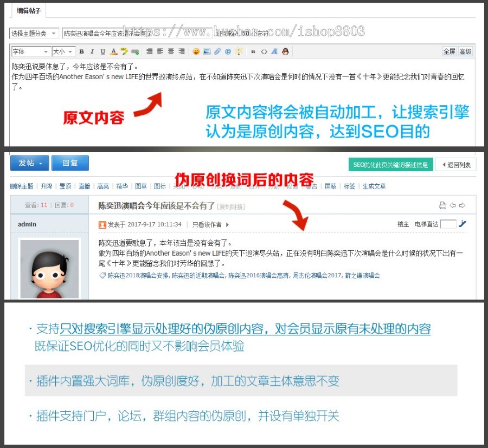Toggle bold formatting in the post editor
Image resolution: width=488 pixels, height=448 pixels.
[81, 51]
